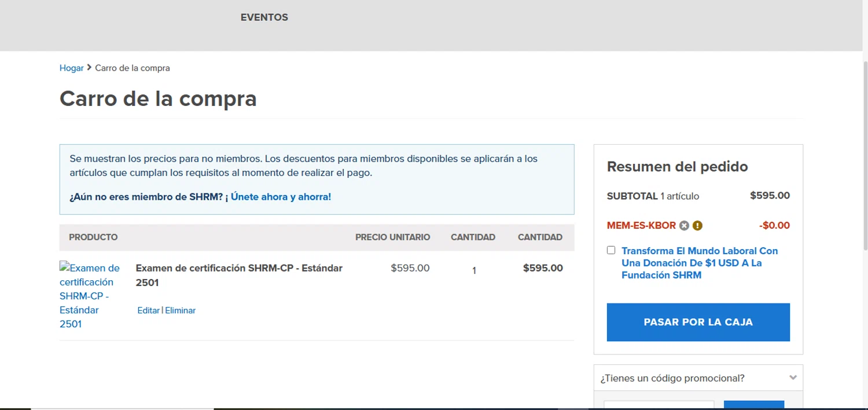Click the Carro de la compra breadcrumb text
The image size is (868, 410).
pyautogui.click(x=133, y=68)
